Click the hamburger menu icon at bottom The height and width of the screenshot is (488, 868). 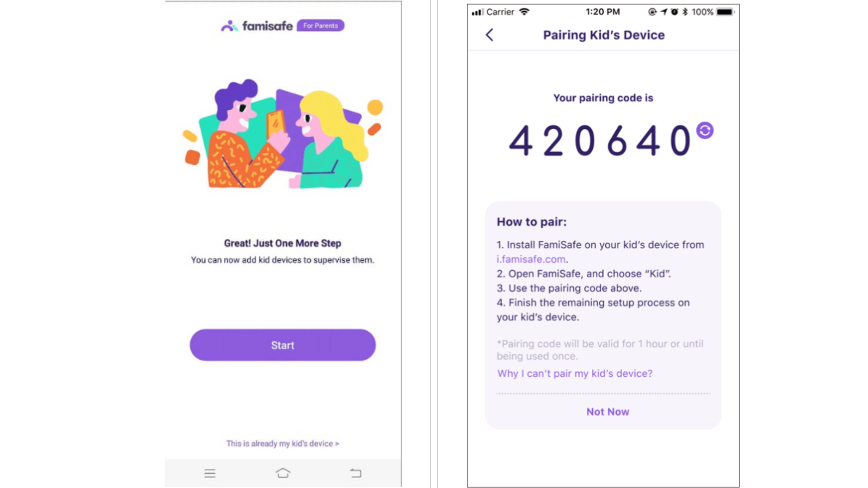tap(210, 473)
